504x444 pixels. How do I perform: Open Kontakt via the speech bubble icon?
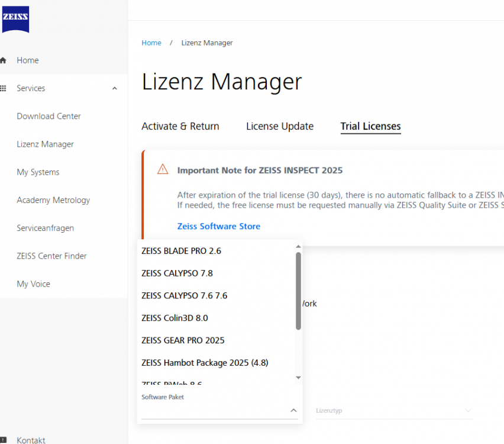click(x=5, y=439)
